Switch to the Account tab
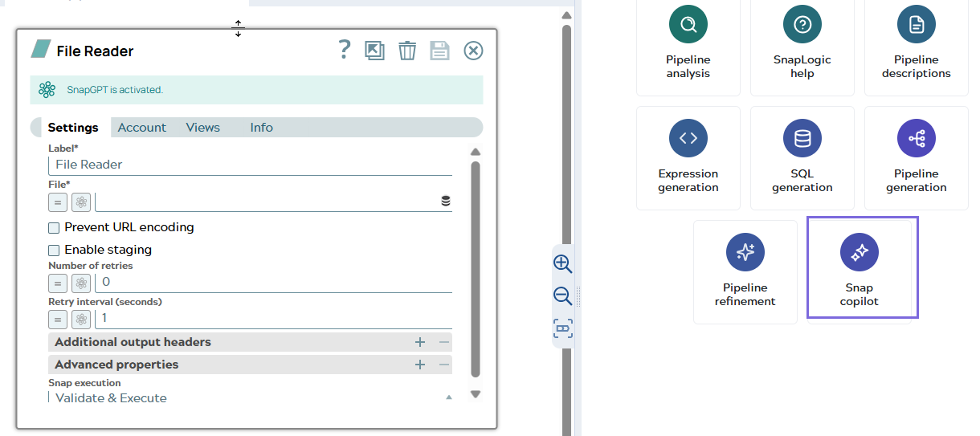Viewport: 980px width, 436px height. (141, 128)
